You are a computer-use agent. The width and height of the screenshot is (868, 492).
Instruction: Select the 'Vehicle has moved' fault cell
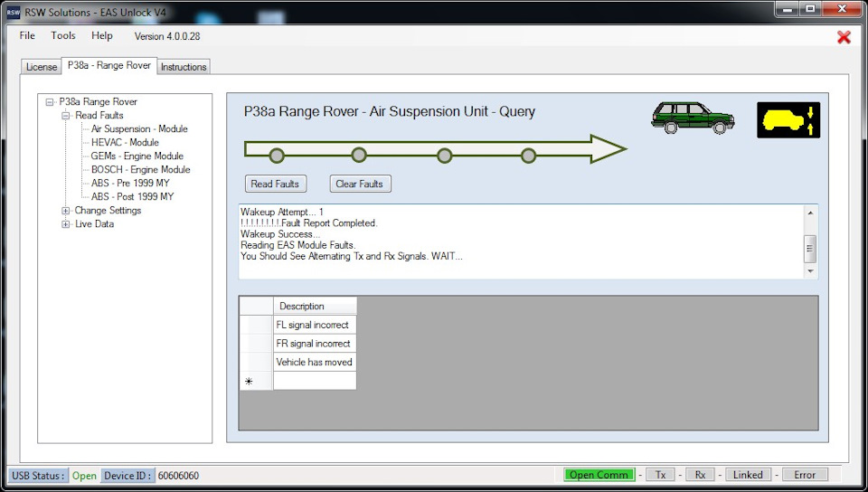pyautogui.click(x=315, y=362)
